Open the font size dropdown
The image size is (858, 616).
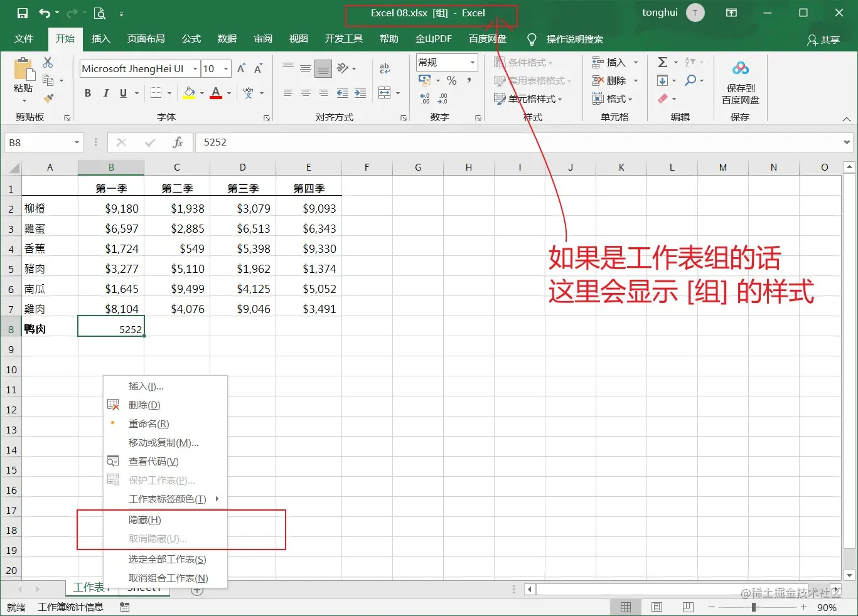pos(226,68)
